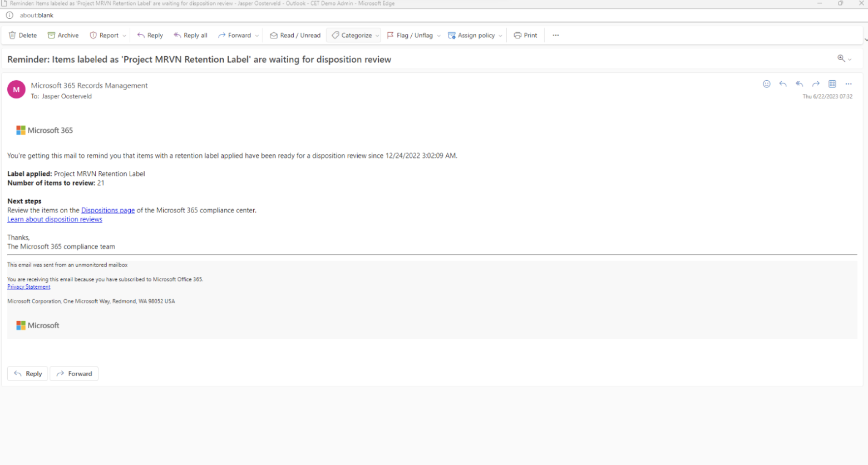This screenshot has width=868, height=465.
Task: Open the Dispositions page link
Action: [x=108, y=210]
